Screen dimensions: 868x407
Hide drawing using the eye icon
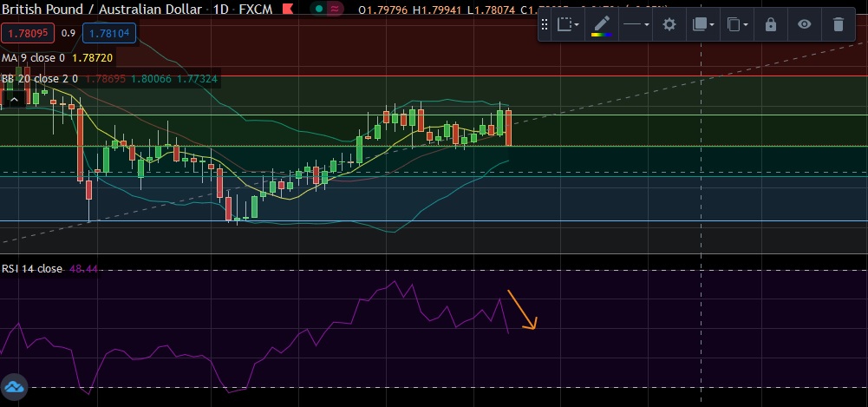pyautogui.click(x=804, y=24)
